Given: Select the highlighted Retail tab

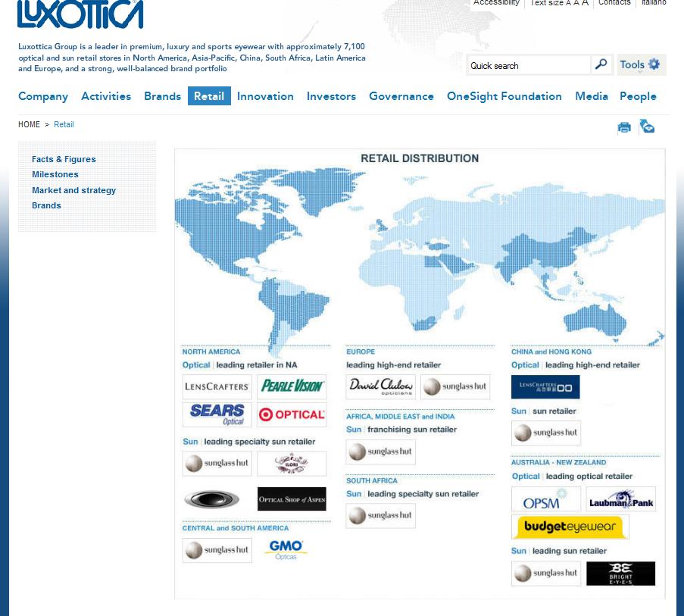Looking at the screenshot, I should point(209,96).
